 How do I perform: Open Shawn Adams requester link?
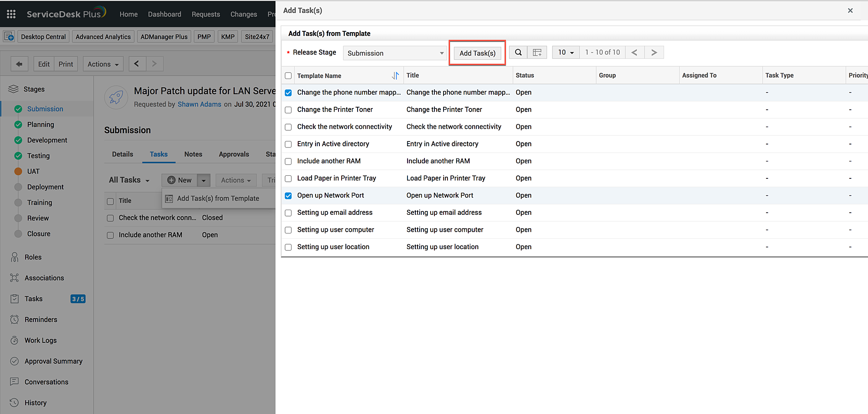[199, 104]
